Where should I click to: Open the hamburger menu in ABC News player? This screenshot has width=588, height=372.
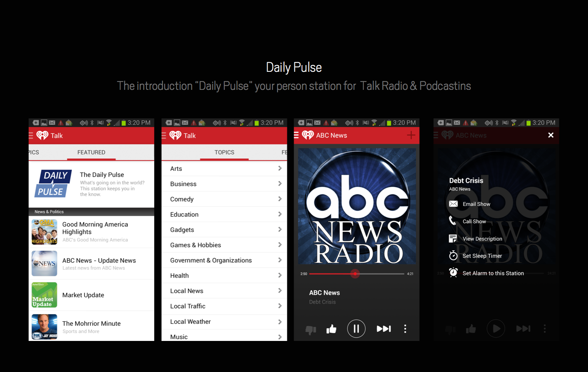click(296, 135)
